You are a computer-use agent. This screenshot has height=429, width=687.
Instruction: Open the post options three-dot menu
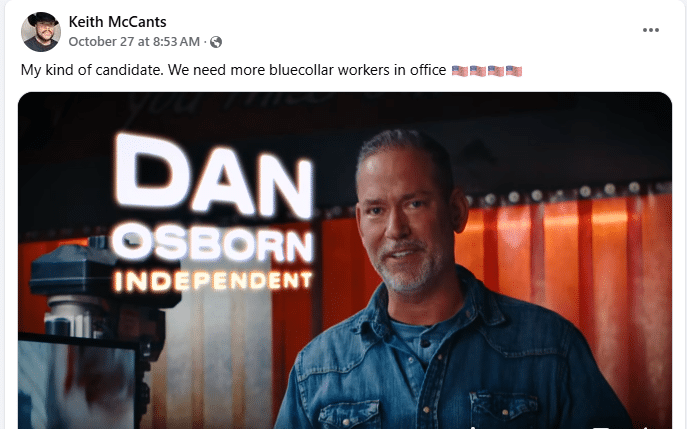[651, 30]
